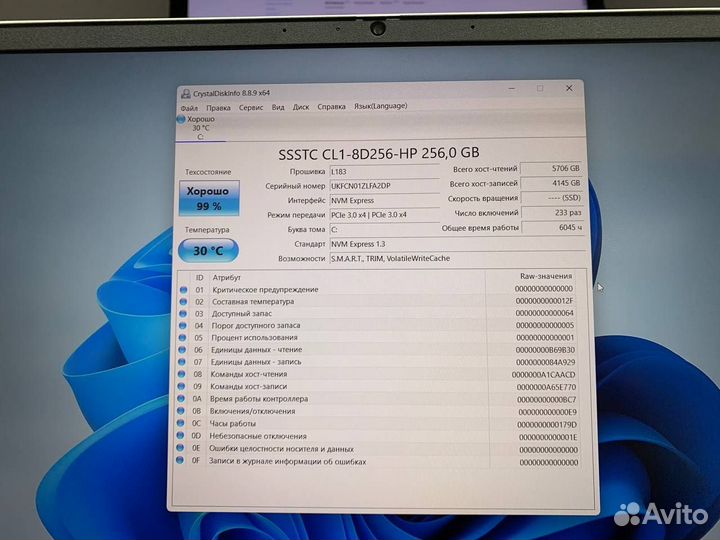
Task: Click raw value 000000000179D
Action: [547, 425]
